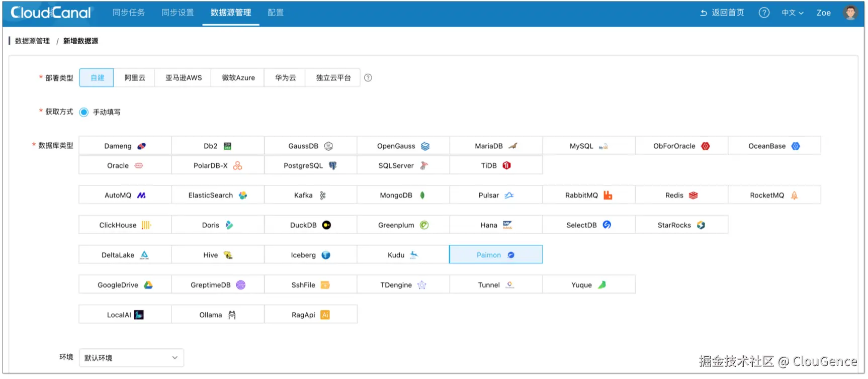The height and width of the screenshot is (379, 868).
Task: Choose the Tunnel tile
Action: click(x=496, y=285)
